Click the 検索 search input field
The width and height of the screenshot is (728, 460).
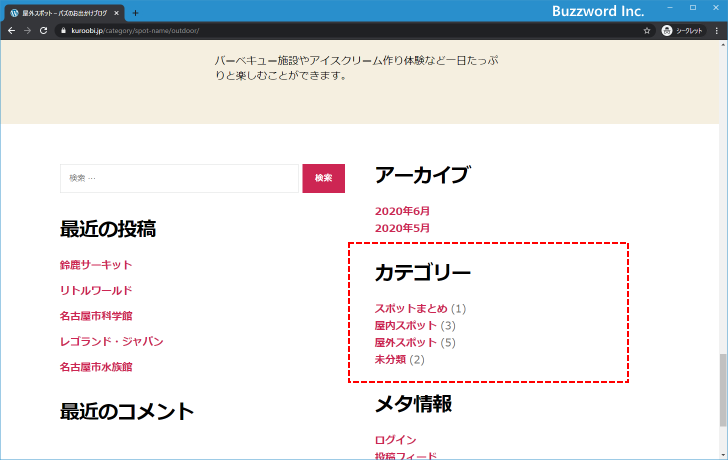pyautogui.click(x=179, y=178)
